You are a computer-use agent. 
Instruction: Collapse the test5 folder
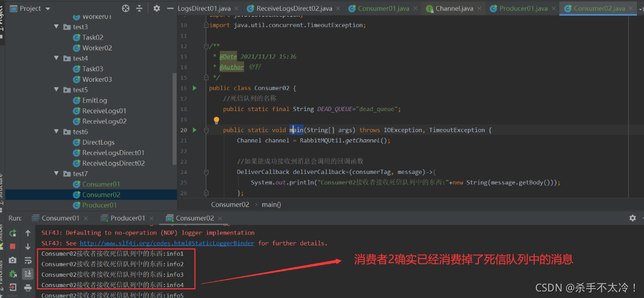pos(57,89)
